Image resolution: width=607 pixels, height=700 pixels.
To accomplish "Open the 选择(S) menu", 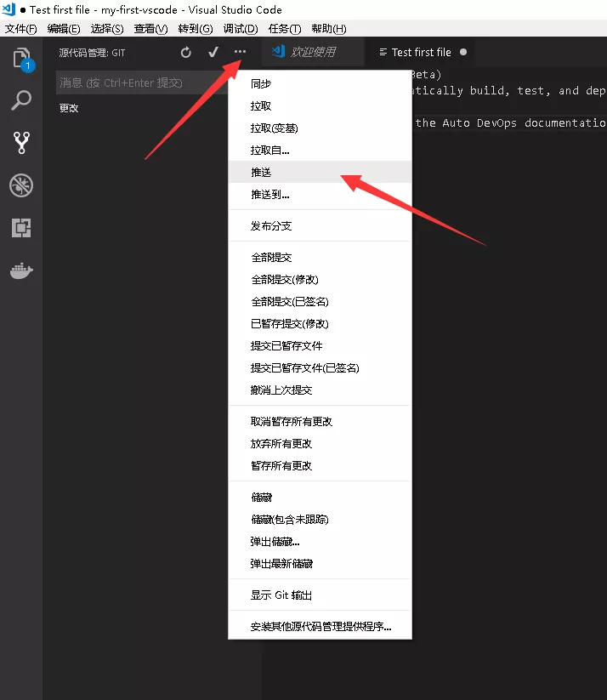I will (x=107, y=29).
